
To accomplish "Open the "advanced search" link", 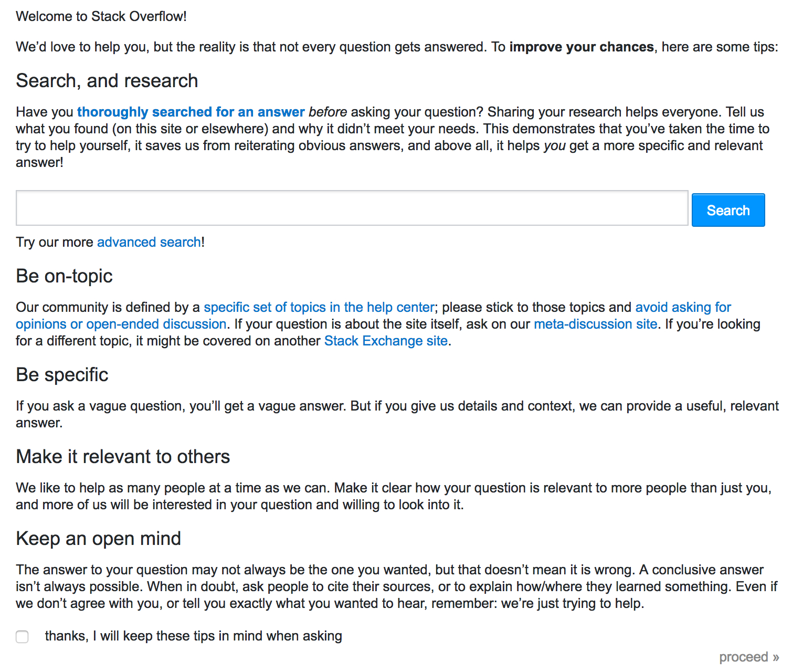I will 149,242.
